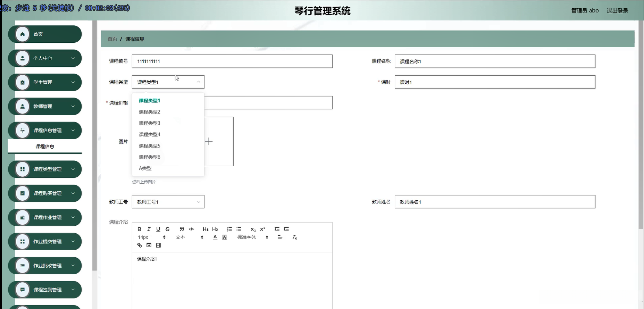
Task: Open the 课程信息 submenu item
Action: pyautogui.click(x=45, y=147)
